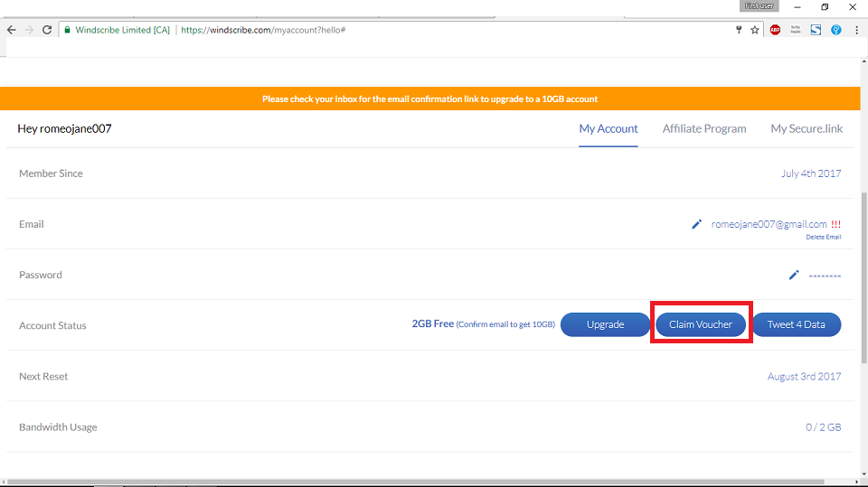Edit email with the pencil icon
This screenshot has width=868, height=487.
pos(696,224)
